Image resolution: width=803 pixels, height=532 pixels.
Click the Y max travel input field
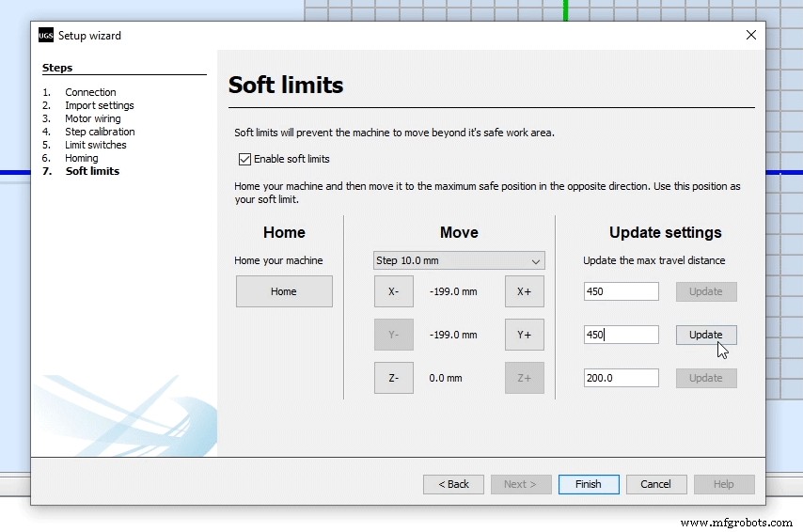point(621,335)
